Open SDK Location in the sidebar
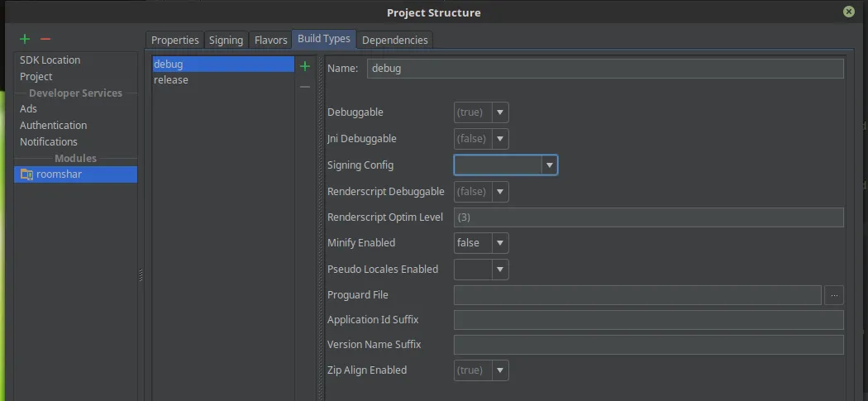The width and height of the screenshot is (868, 401). [x=50, y=60]
